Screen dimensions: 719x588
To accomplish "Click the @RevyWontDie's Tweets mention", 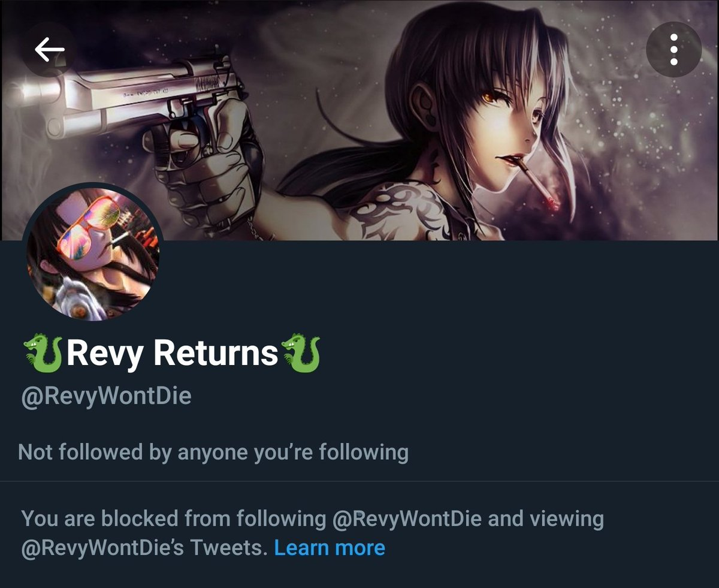I will click(144, 547).
